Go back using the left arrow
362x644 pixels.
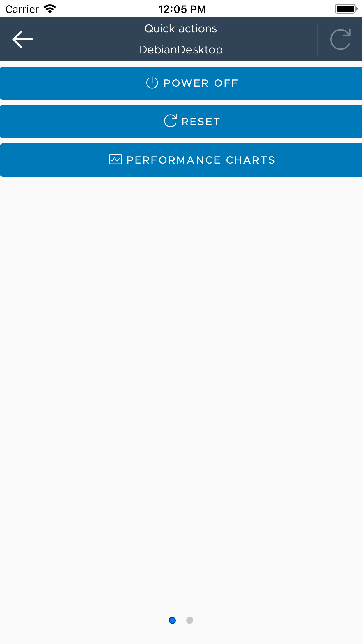[x=23, y=39]
